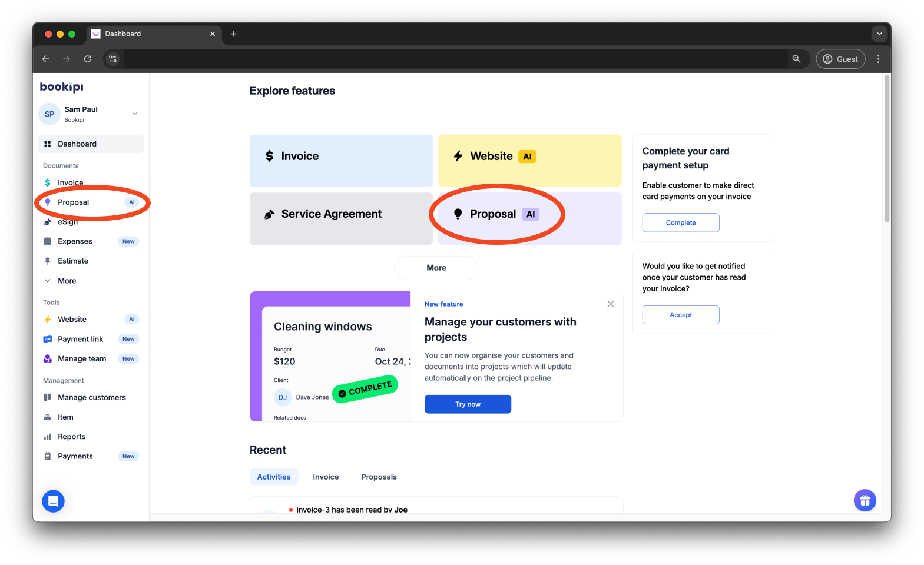Image resolution: width=924 pixels, height=565 pixels.
Task: Close the Dashboard browser tab
Action: pos(213,34)
